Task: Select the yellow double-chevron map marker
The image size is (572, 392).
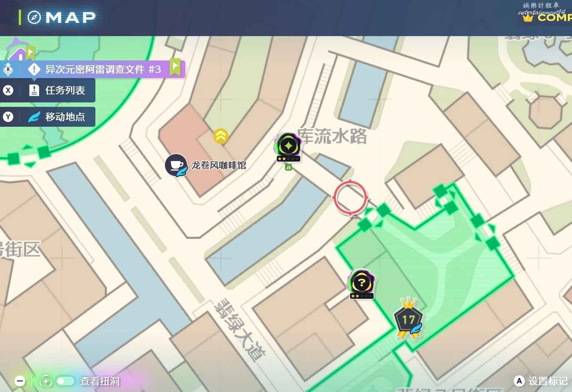Action: coord(221,136)
